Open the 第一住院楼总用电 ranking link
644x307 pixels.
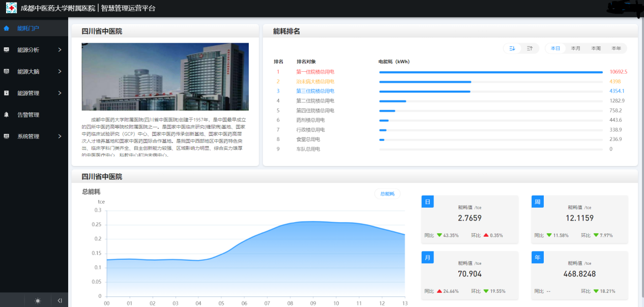point(314,71)
